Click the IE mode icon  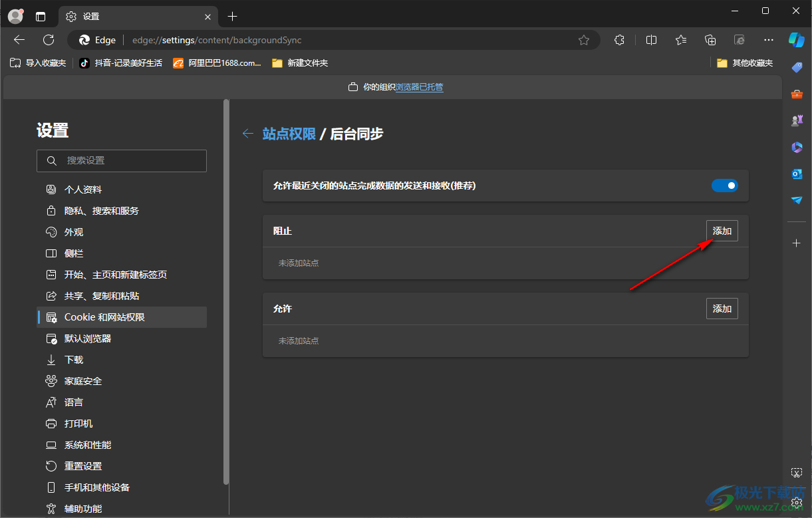(740, 40)
